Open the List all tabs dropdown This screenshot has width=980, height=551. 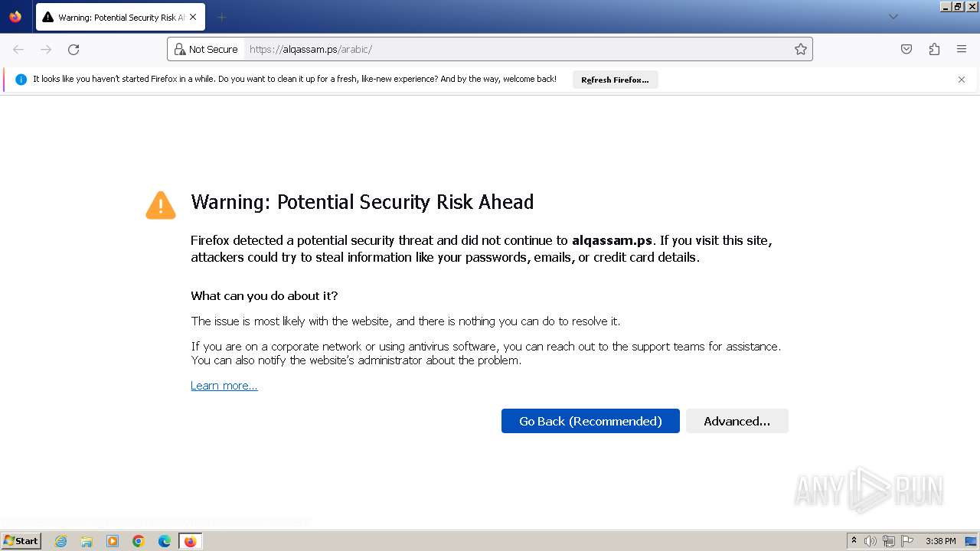coord(893,17)
